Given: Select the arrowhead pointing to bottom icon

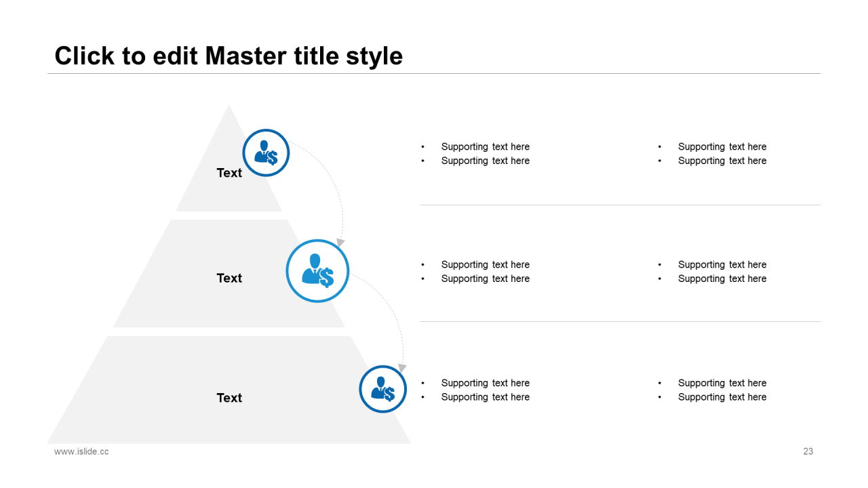Looking at the screenshot, I should coord(401,368).
